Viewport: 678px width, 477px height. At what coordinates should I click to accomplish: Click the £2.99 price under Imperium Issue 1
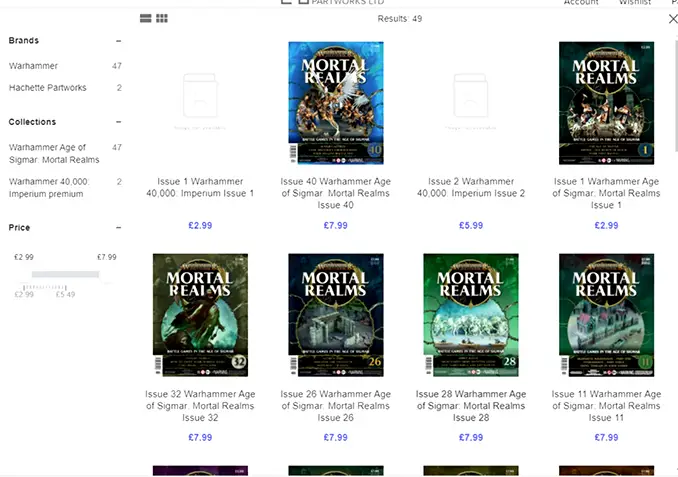coord(200,225)
